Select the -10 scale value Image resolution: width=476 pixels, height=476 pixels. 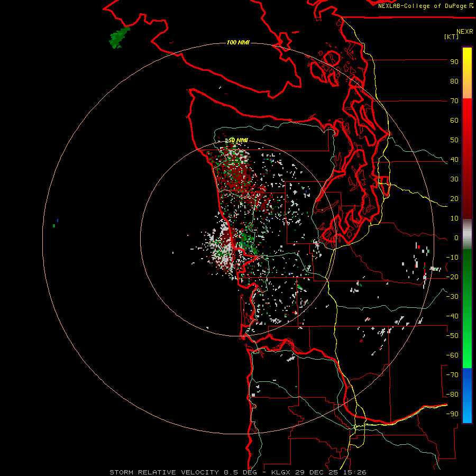point(452,258)
